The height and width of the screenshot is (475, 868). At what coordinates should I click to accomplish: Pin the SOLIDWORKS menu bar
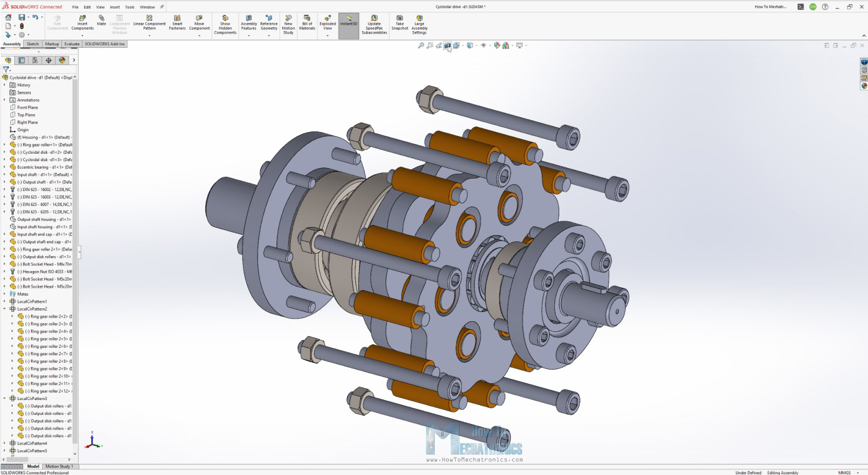click(162, 7)
